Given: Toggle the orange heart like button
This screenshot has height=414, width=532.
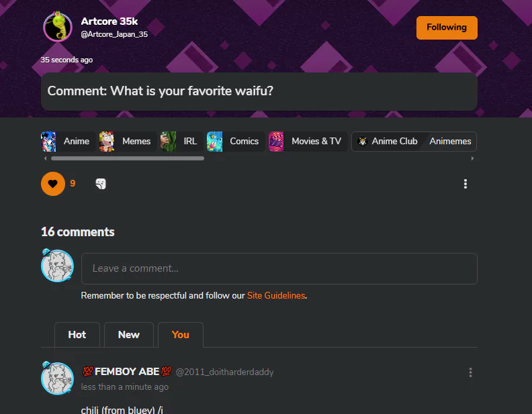Looking at the screenshot, I should (53, 184).
